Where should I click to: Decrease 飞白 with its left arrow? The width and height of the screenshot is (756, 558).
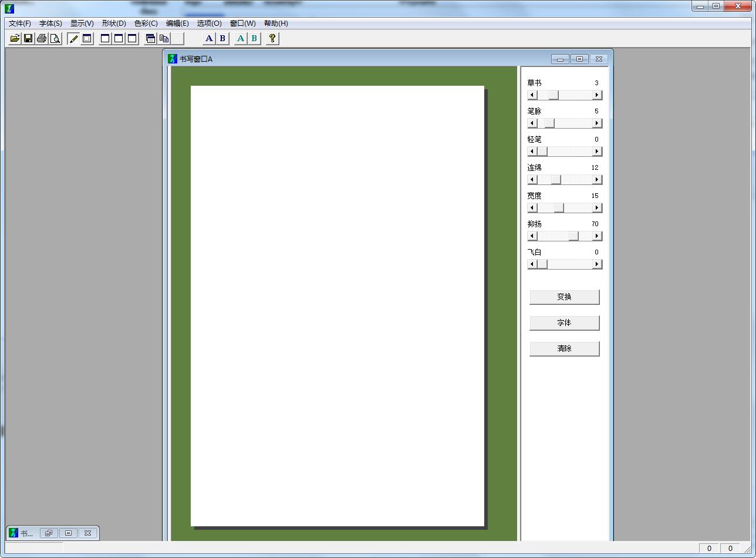tap(532, 264)
